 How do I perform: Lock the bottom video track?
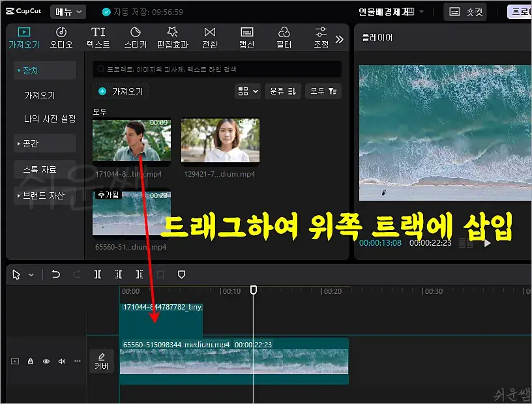point(31,361)
